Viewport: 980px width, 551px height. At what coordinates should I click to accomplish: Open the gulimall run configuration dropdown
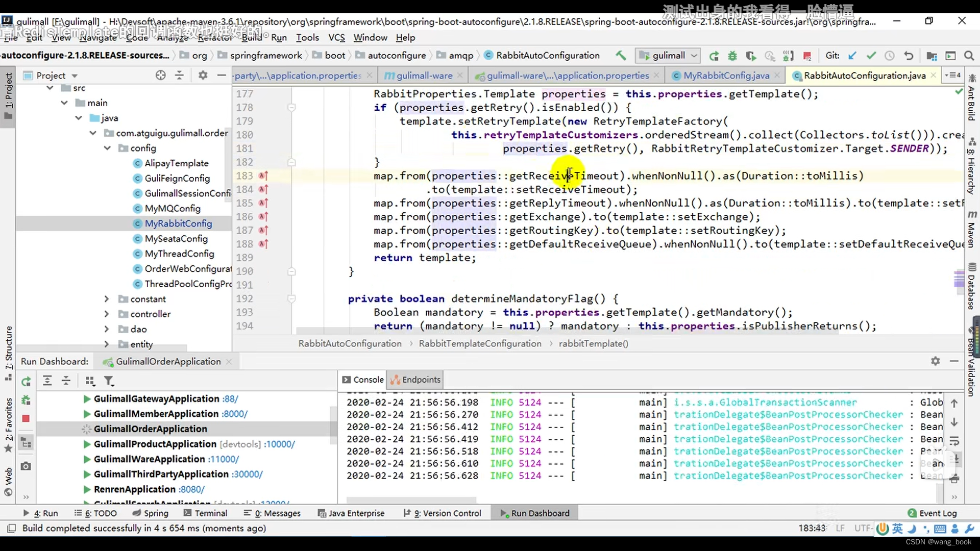(x=668, y=55)
